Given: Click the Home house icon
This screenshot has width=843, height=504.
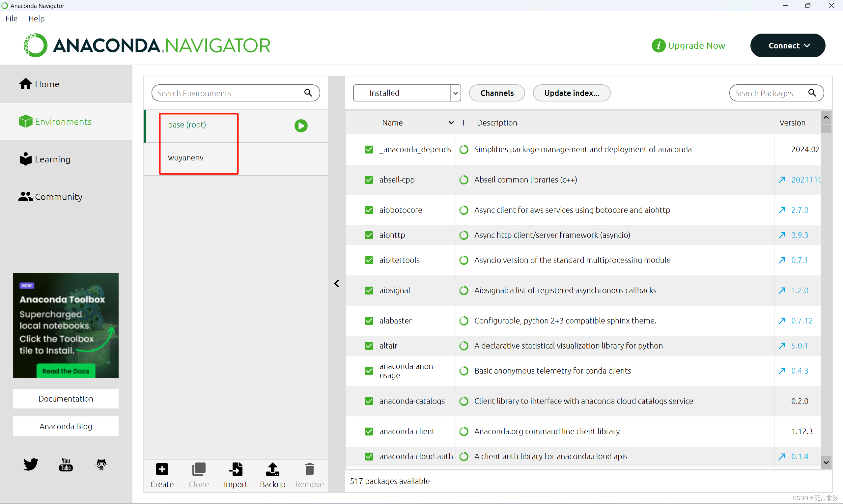Looking at the screenshot, I should [25, 84].
